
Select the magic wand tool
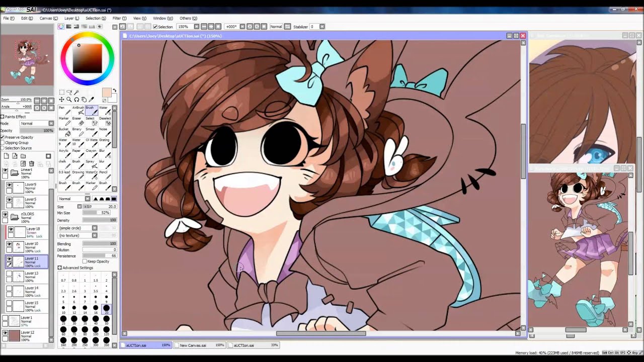point(76,93)
